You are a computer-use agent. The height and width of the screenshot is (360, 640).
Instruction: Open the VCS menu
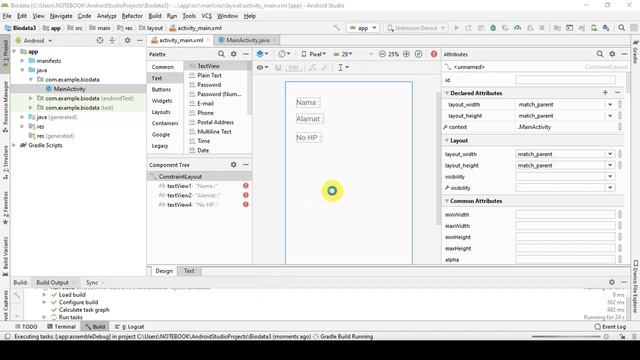click(x=207, y=16)
